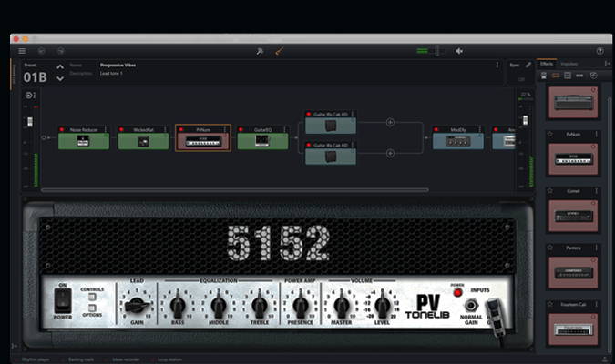This screenshot has width=615, height=364.
Task: Click the tuner icon in top toolbar
Action: point(260,51)
